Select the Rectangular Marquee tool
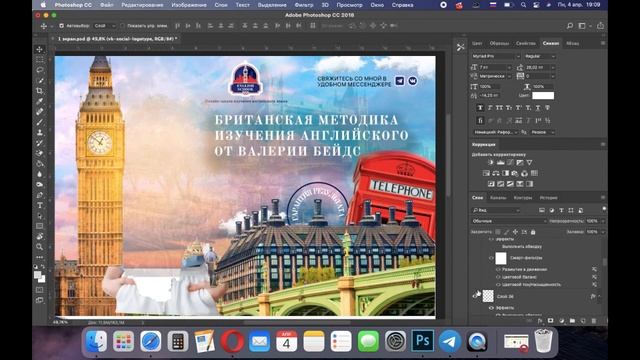640x360 pixels. (x=40, y=60)
